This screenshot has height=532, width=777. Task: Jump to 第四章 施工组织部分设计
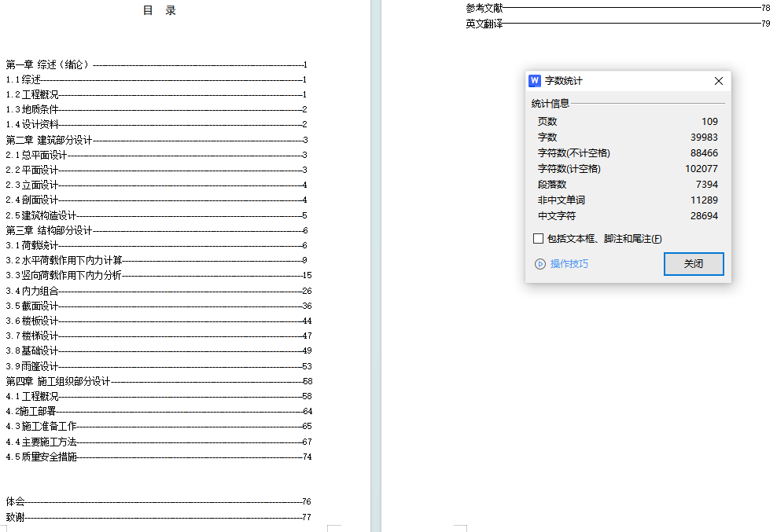57,381
